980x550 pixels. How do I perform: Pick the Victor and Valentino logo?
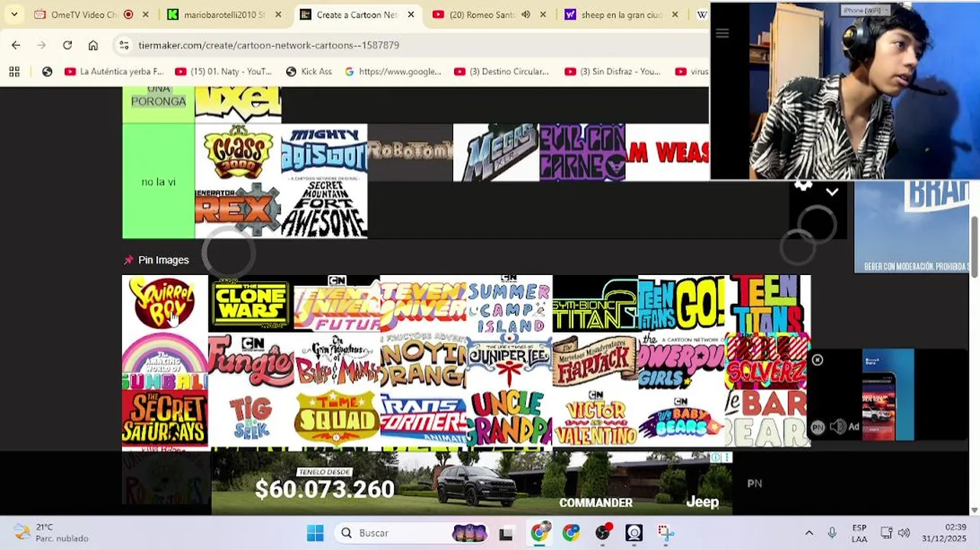[595, 418]
